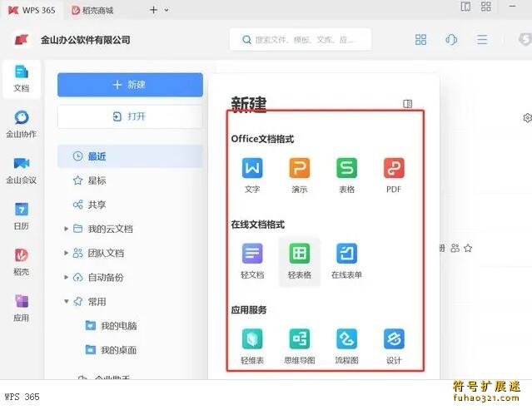Click the grid icon in title bar
The width and height of the screenshot is (532, 410).
pos(486,6)
